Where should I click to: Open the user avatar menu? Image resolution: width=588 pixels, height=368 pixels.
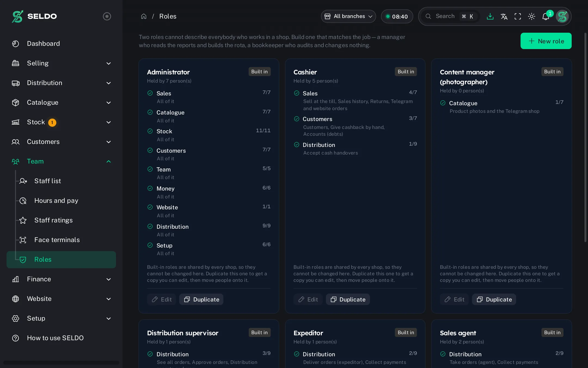click(562, 16)
